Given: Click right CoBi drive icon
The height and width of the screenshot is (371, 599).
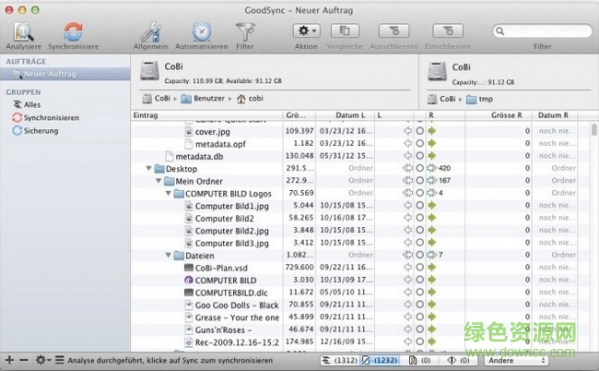Looking at the screenshot, I should 437,72.
